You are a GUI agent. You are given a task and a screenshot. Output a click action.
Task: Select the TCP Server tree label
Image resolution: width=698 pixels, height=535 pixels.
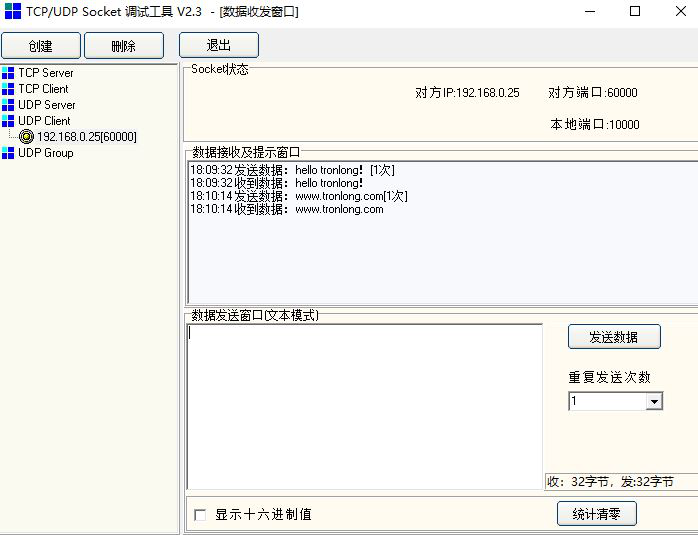tap(45, 73)
